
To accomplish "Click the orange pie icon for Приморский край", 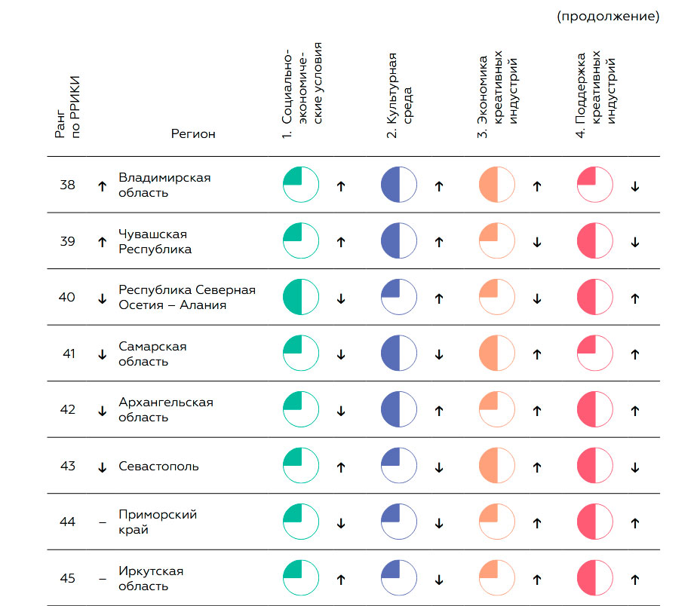I will [x=497, y=522].
